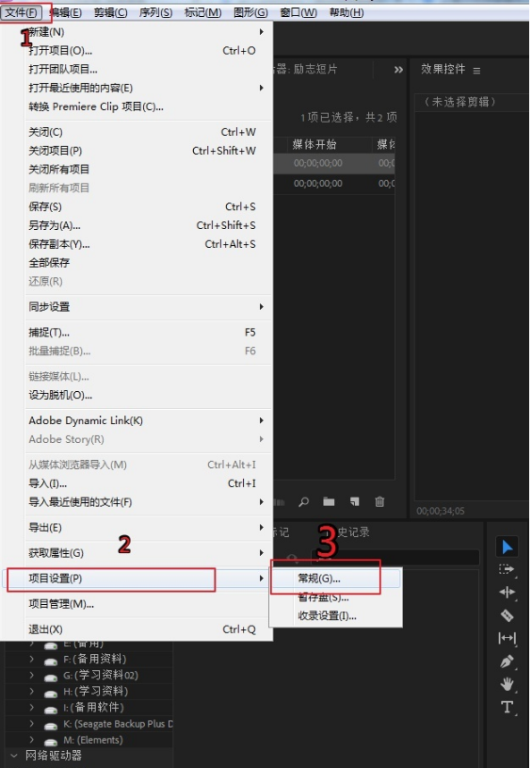The image size is (532, 768).
Task: Open the 序列(S) menu
Action: (155, 12)
